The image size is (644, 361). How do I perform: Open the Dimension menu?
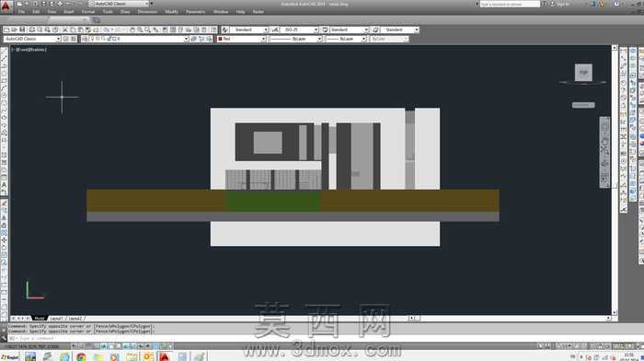point(147,12)
